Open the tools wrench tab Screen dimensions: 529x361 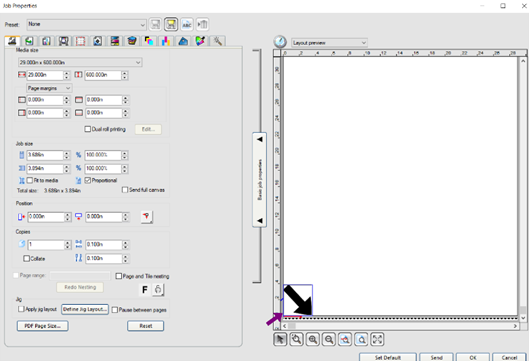pyautogui.click(x=218, y=41)
